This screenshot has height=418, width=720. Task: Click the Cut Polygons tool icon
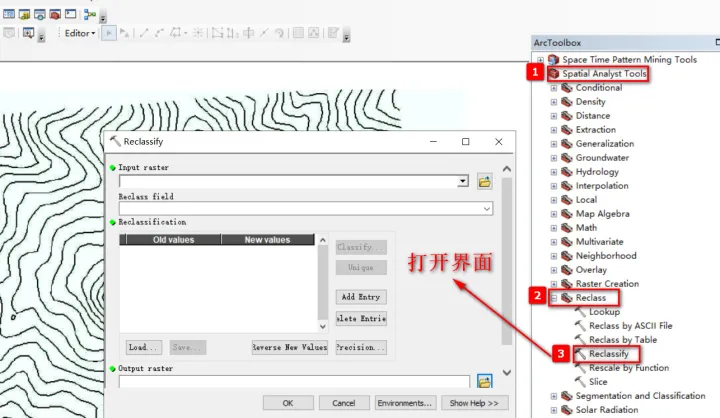tap(248, 33)
